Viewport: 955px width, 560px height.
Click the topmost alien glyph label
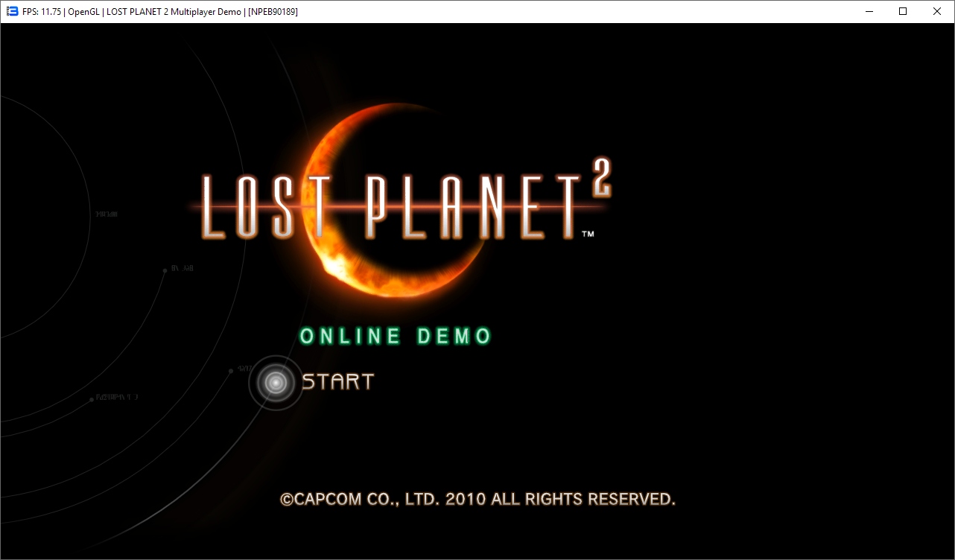[106, 214]
